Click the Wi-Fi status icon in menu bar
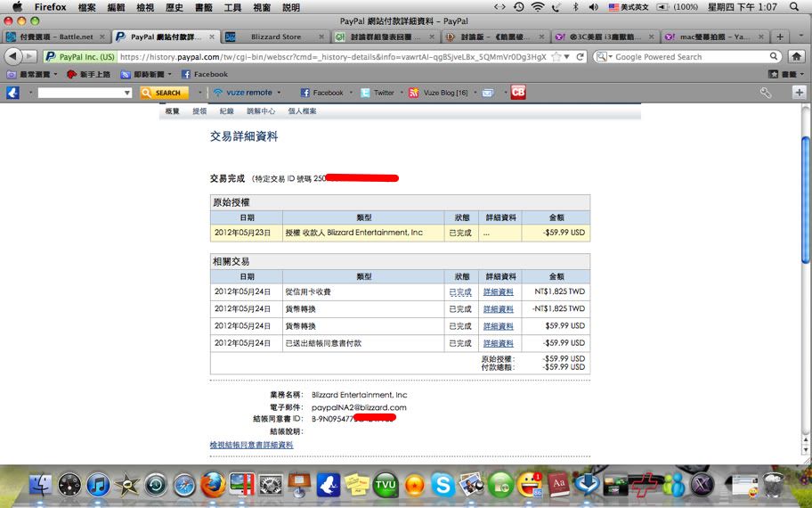812x508 pixels. [x=538, y=7]
